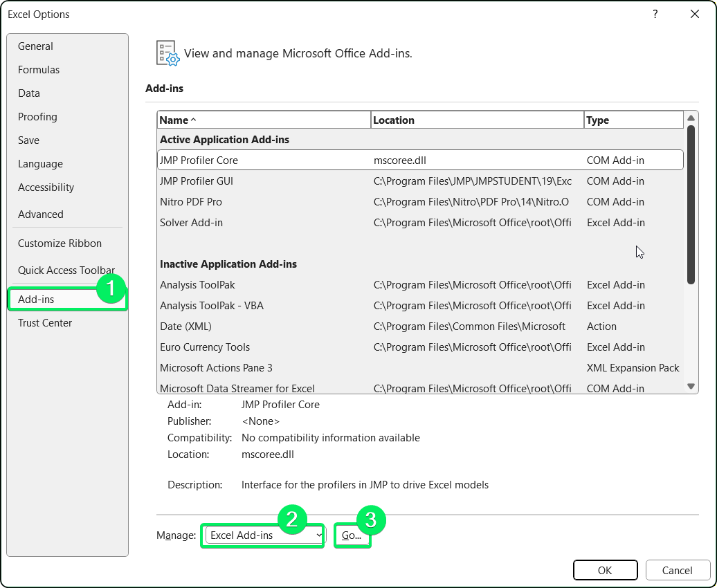Go to the Formulas section
The height and width of the screenshot is (588, 717).
click(39, 69)
